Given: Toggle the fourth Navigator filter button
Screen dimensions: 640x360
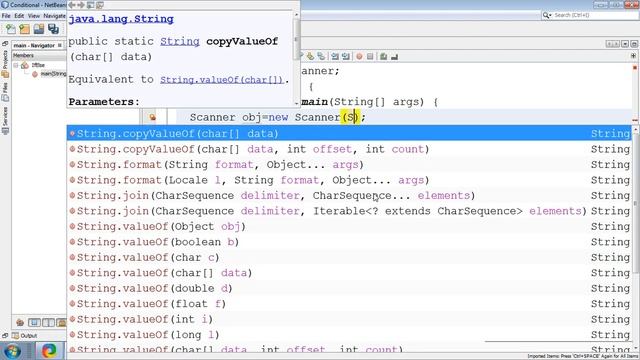Looking at the screenshot, I should coord(61,322).
